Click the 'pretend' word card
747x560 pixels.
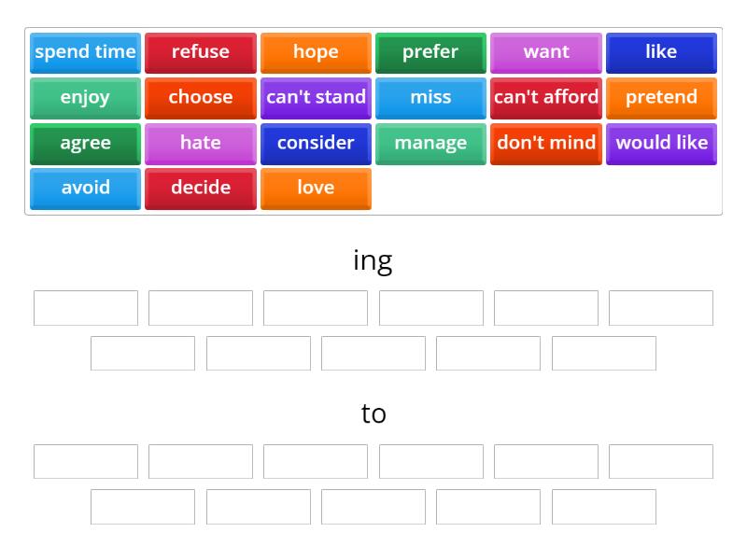coord(661,97)
